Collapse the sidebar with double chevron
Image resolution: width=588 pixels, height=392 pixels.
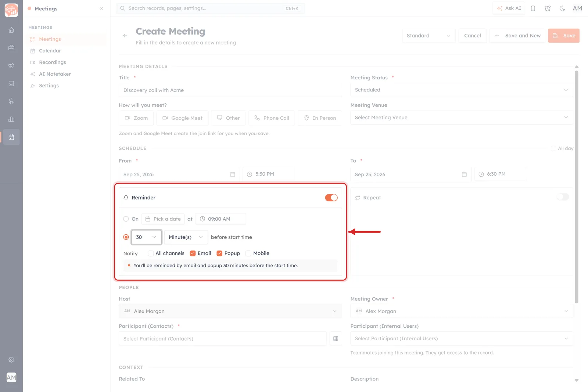[x=101, y=8]
